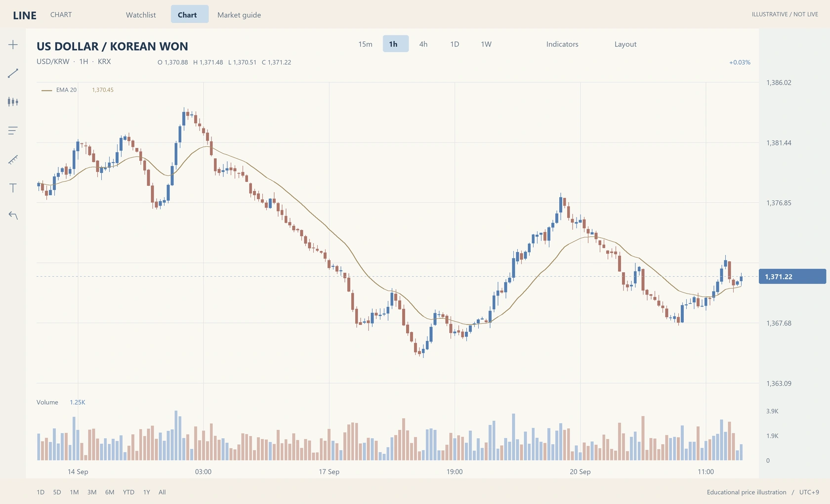
Task: Click the 17 Sep date axis label
Action: tap(329, 472)
